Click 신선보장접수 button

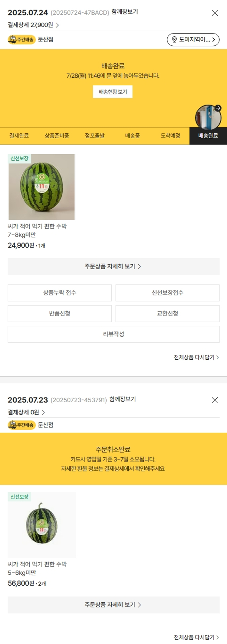(x=167, y=293)
